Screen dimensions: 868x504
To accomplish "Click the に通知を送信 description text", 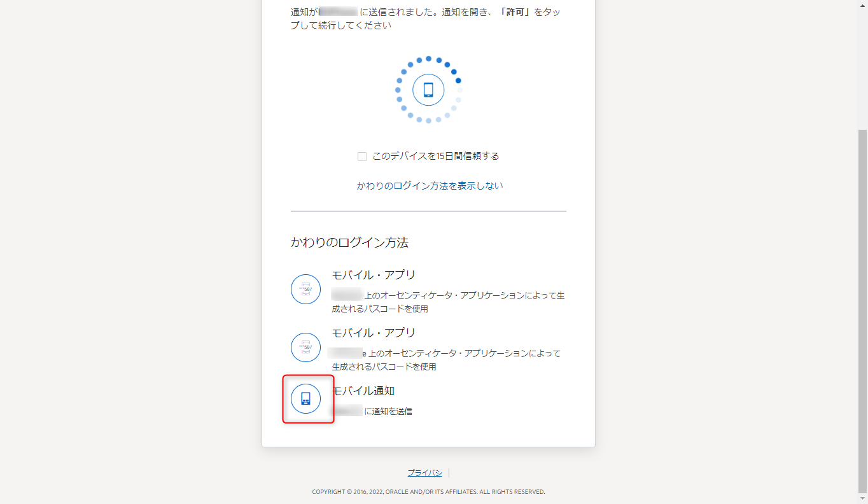I will pyautogui.click(x=389, y=411).
